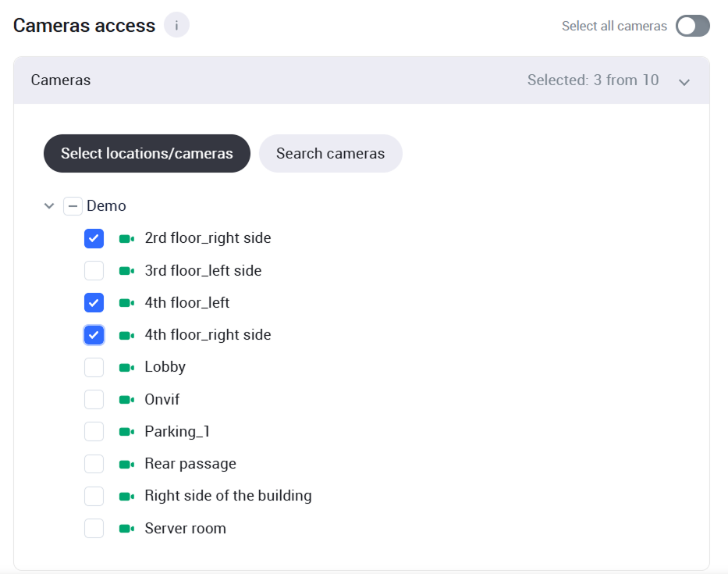Click the camera icon beside 3rd floor_left side
Viewport: 728px width, 574px height.
(x=126, y=271)
